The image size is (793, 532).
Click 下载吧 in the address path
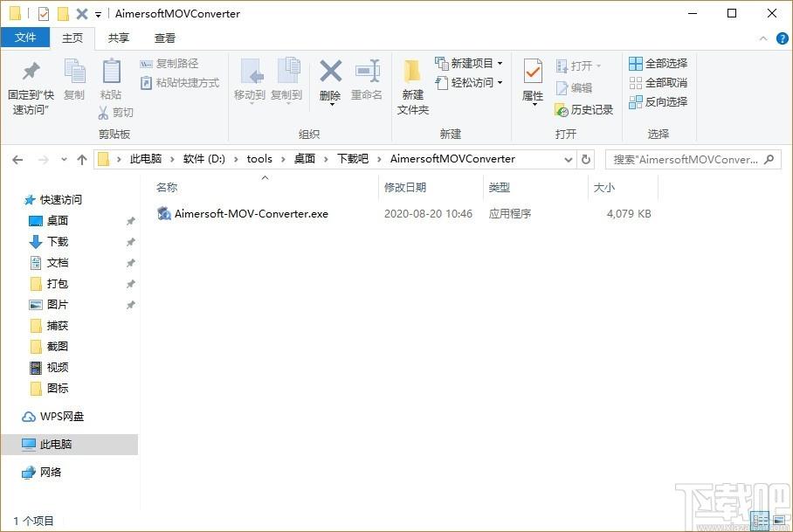(x=353, y=159)
